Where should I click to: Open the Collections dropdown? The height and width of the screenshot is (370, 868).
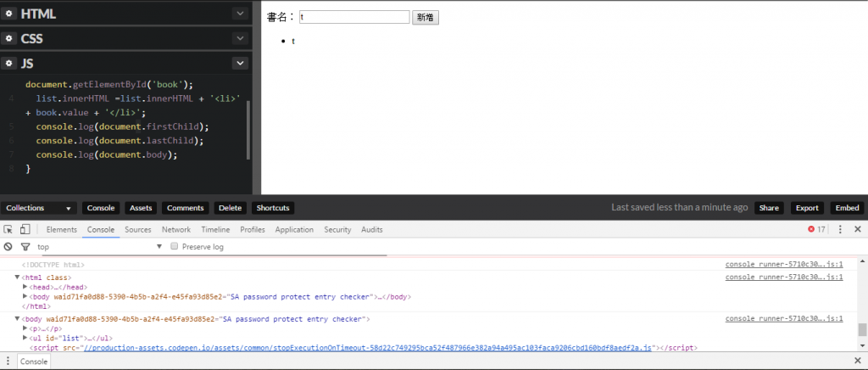[x=39, y=208]
